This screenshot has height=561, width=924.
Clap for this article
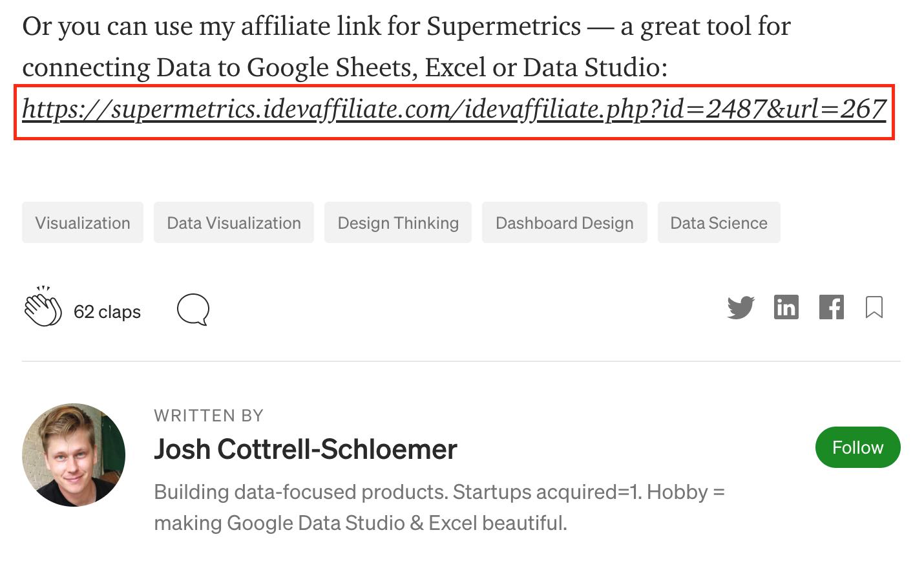pos(43,308)
